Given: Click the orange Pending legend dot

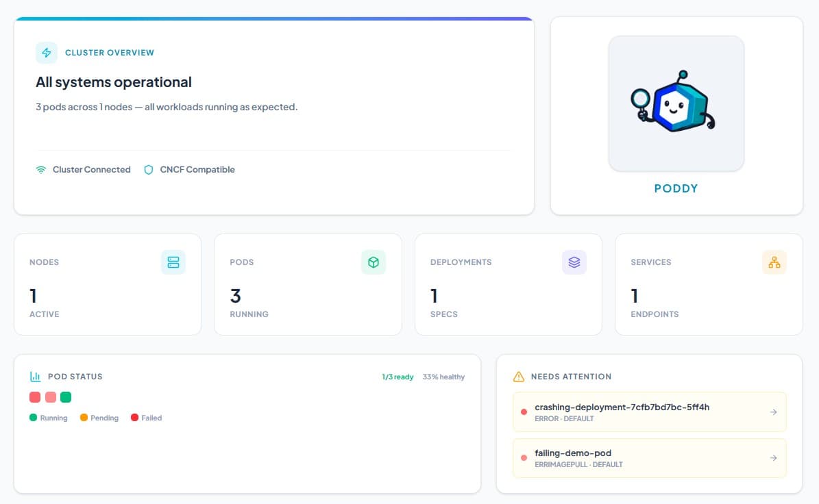Looking at the screenshot, I should pos(84,418).
